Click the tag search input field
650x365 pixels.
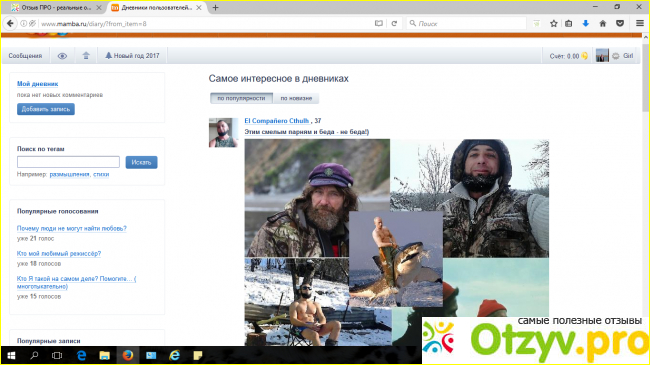tap(68, 162)
